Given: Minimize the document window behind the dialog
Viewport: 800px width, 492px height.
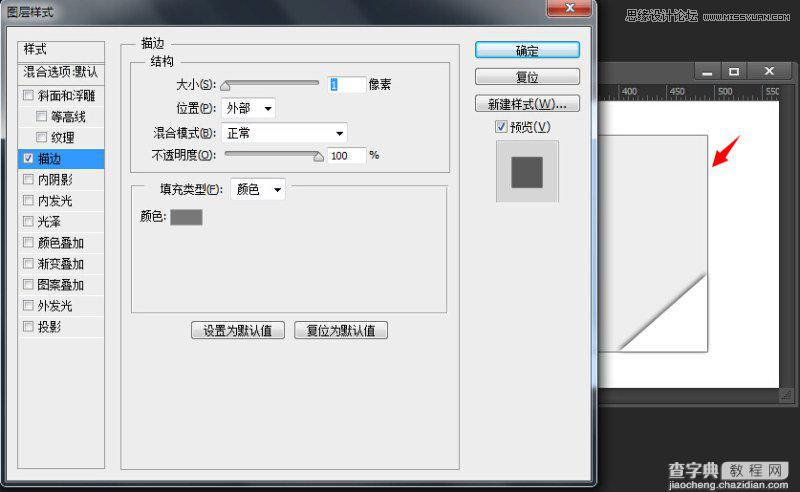Looking at the screenshot, I should coord(707,72).
